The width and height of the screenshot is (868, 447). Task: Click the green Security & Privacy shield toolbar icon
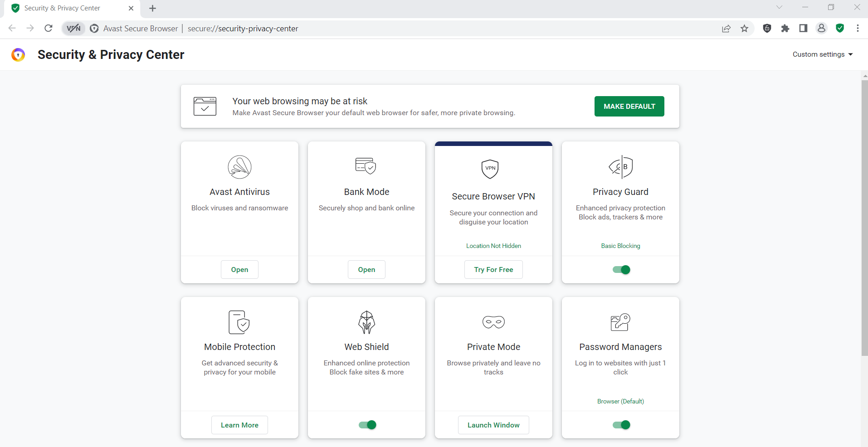pos(840,28)
